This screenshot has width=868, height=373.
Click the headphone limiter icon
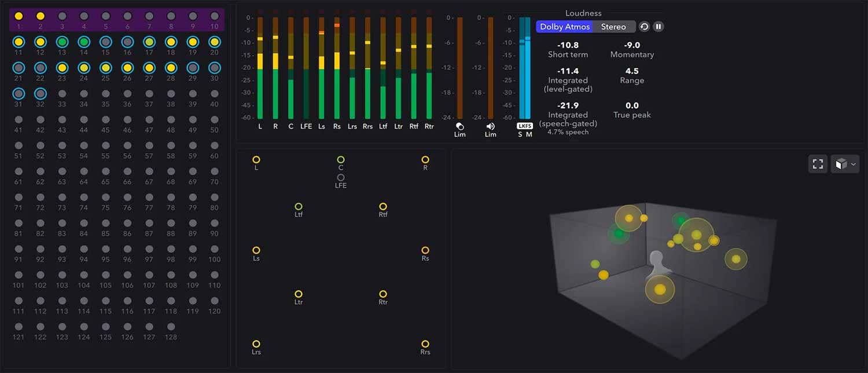click(459, 126)
